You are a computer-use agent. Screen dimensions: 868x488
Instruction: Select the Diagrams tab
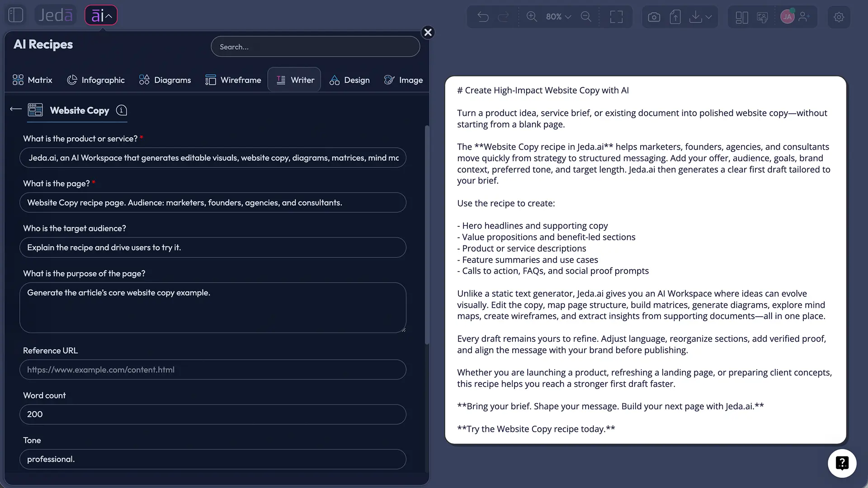pyautogui.click(x=165, y=80)
